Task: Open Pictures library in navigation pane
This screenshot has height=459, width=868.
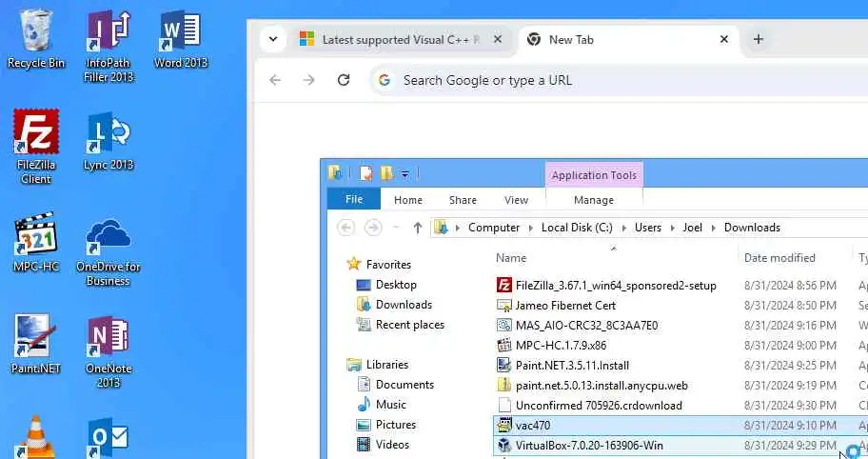Action: pos(395,424)
